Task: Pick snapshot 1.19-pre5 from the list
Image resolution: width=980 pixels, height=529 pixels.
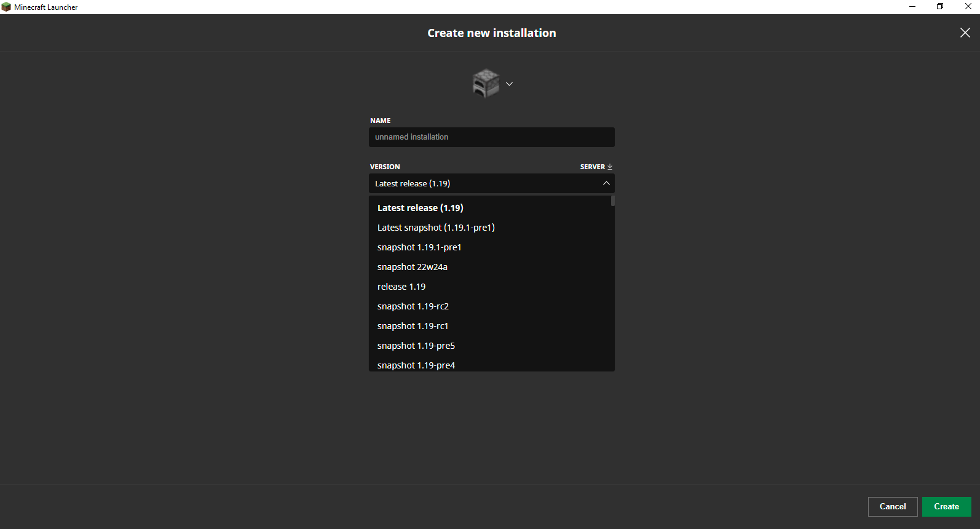Action: pyautogui.click(x=489, y=346)
